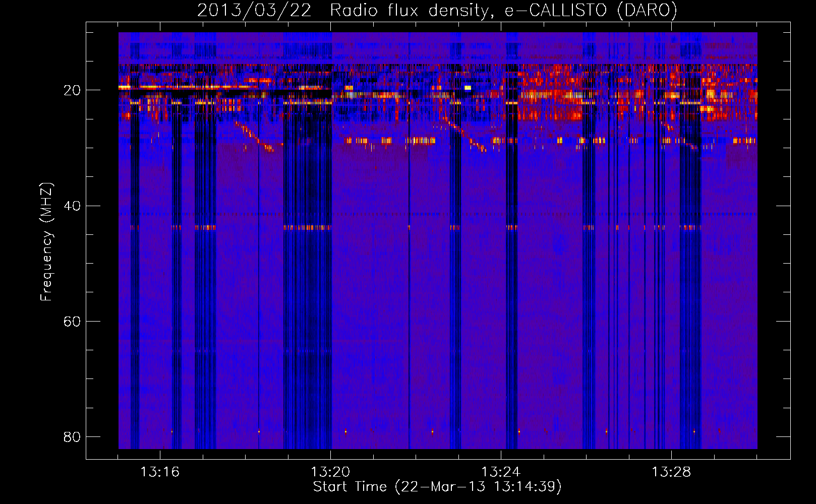Click the '60' frequency tick label
Image resolution: width=816 pixels, height=504 pixels.
72,321
